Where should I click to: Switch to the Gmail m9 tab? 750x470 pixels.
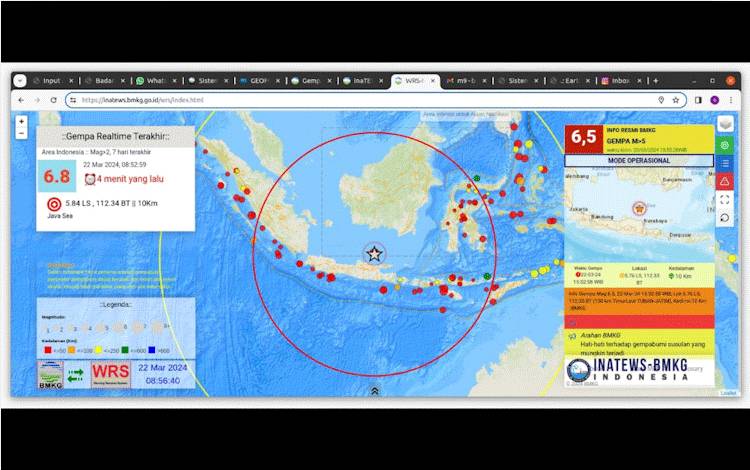pos(465,81)
